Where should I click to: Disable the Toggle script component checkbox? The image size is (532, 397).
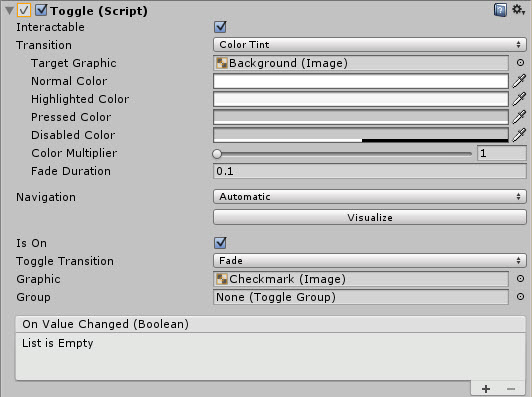pyautogui.click(x=41, y=10)
